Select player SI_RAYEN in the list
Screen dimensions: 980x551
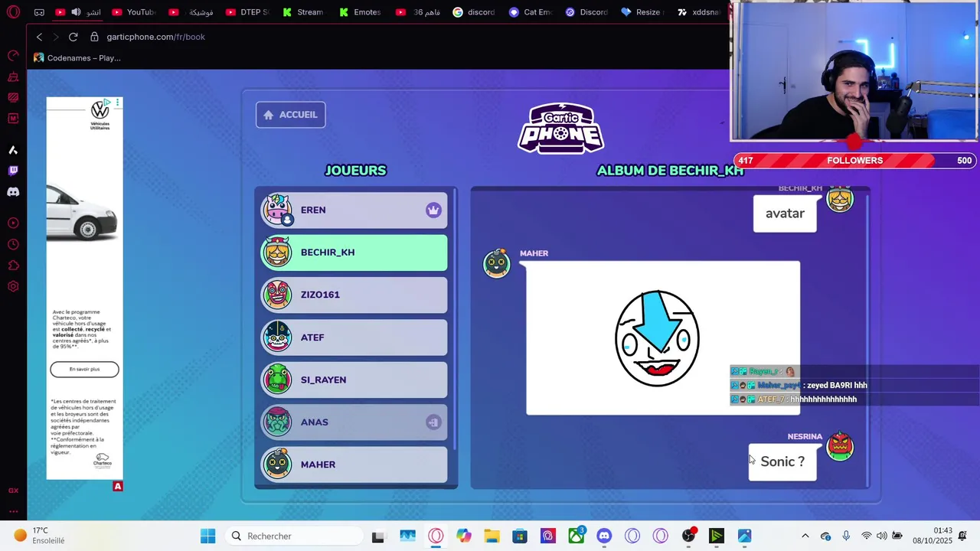pyautogui.click(x=354, y=380)
